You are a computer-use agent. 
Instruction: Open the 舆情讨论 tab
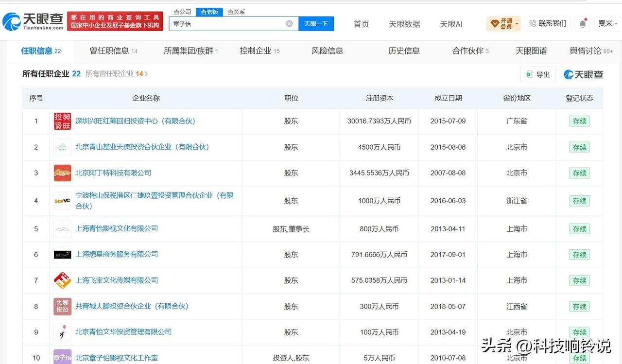591,51
